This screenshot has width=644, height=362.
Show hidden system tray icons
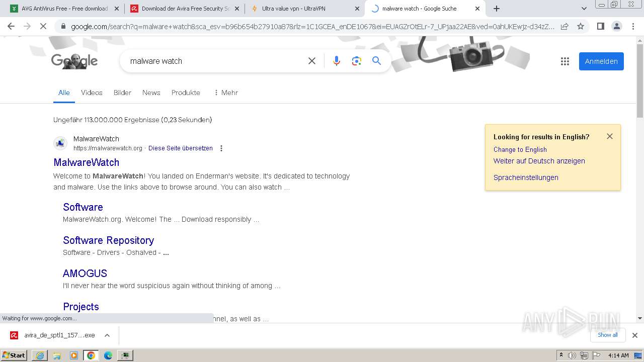pos(561,355)
